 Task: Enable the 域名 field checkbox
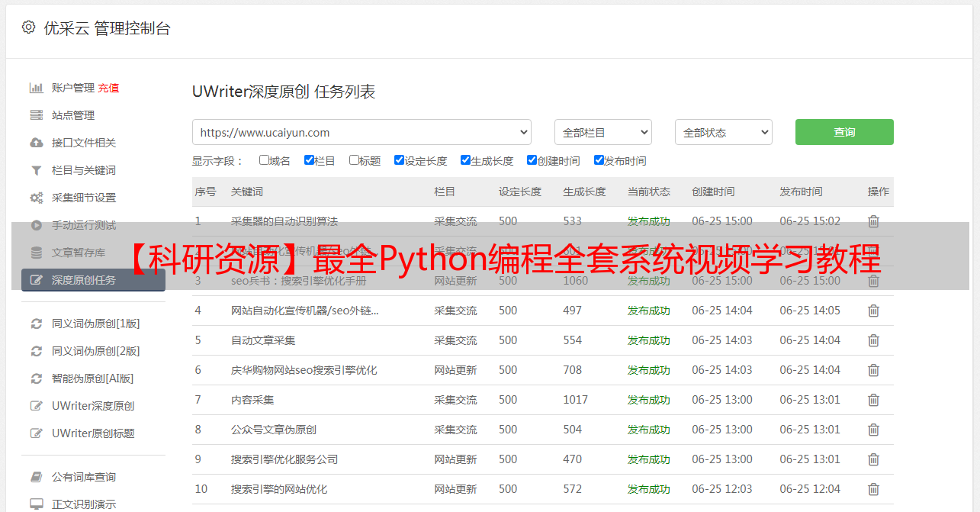264,160
